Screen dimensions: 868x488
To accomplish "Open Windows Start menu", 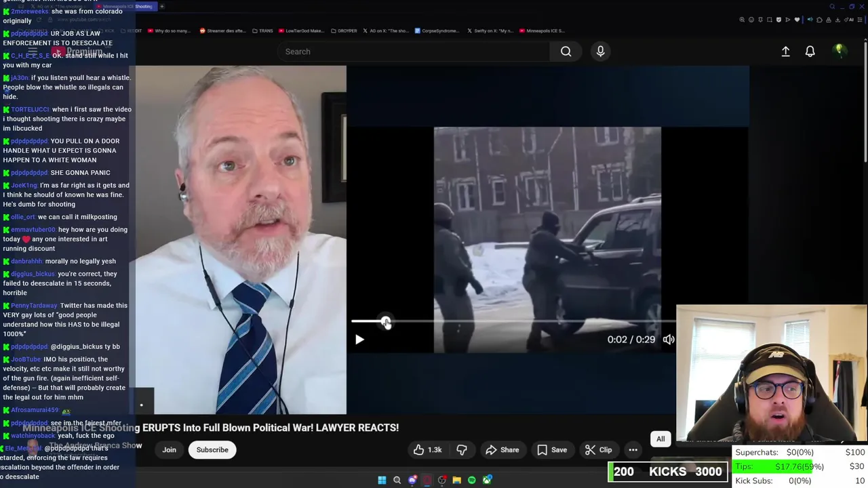I will 382,480.
